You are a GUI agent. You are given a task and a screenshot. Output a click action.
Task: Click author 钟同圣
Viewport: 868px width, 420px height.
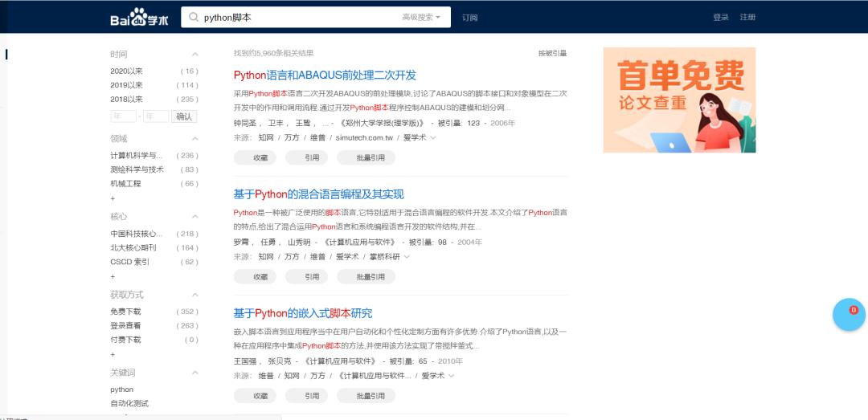tap(244, 123)
